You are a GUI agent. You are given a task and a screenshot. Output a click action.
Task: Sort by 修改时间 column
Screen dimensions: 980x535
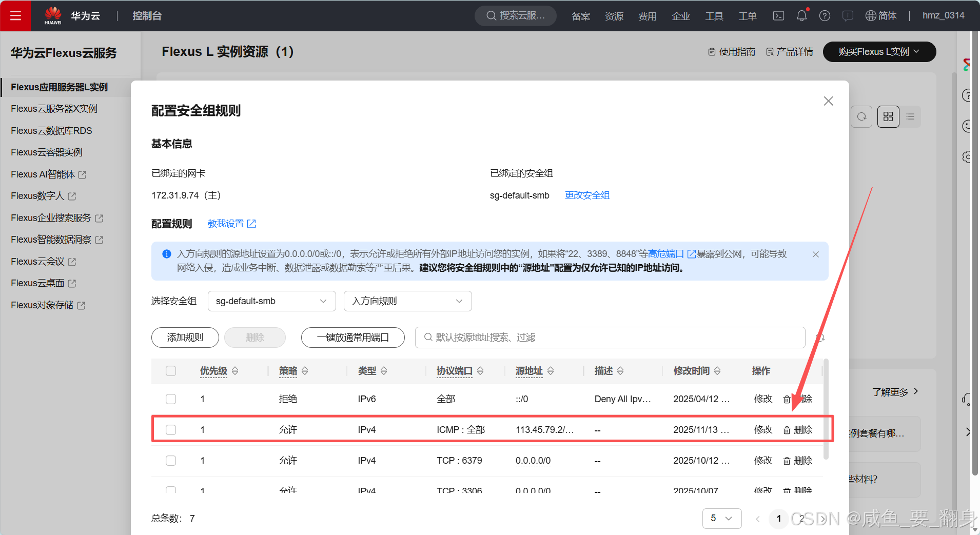click(x=717, y=371)
